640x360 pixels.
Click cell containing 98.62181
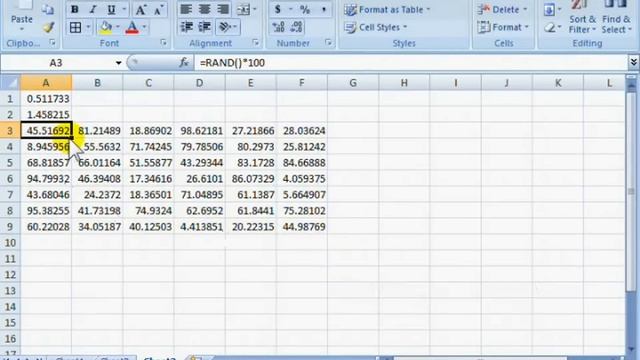(x=199, y=131)
